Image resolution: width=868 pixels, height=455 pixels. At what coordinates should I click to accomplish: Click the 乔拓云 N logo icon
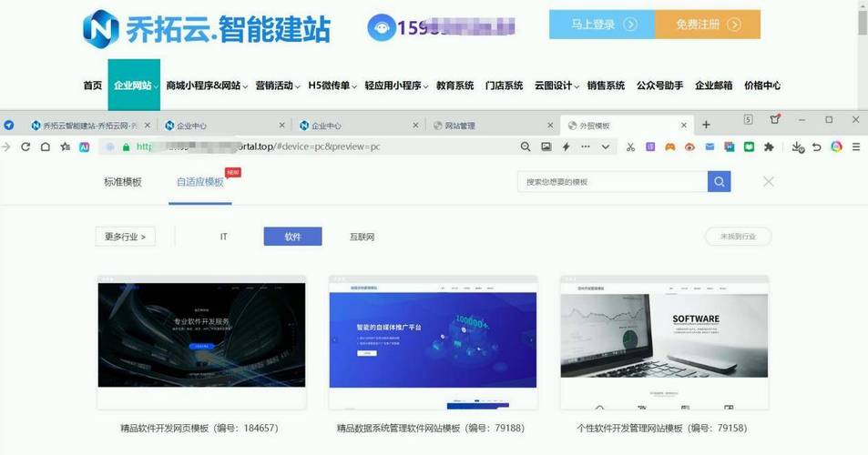click(x=101, y=28)
